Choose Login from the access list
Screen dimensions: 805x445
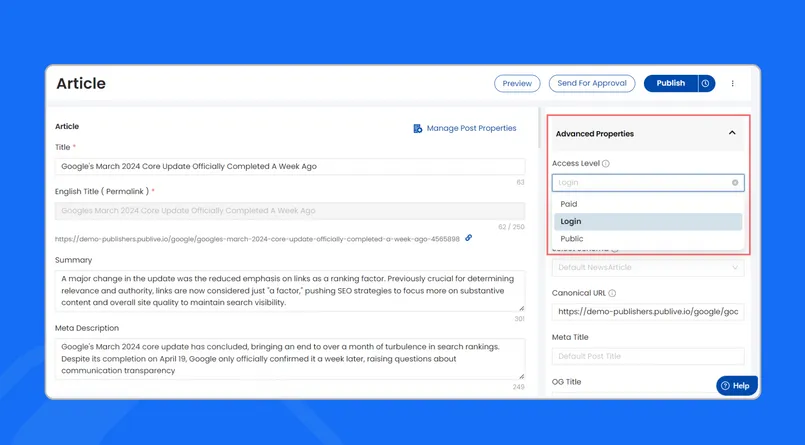[571, 222]
